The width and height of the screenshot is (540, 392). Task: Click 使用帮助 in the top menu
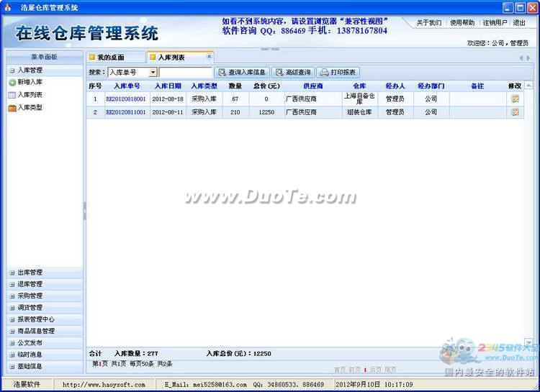462,23
